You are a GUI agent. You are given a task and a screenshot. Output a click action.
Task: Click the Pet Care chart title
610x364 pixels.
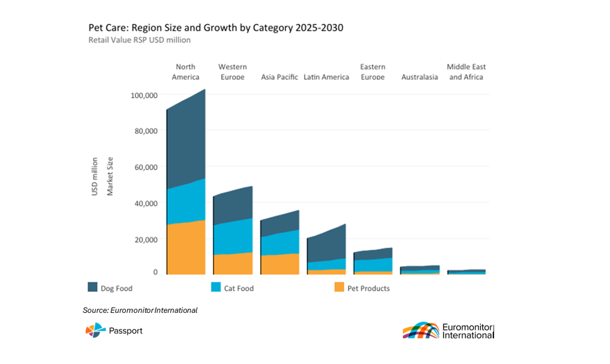click(216, 28)
